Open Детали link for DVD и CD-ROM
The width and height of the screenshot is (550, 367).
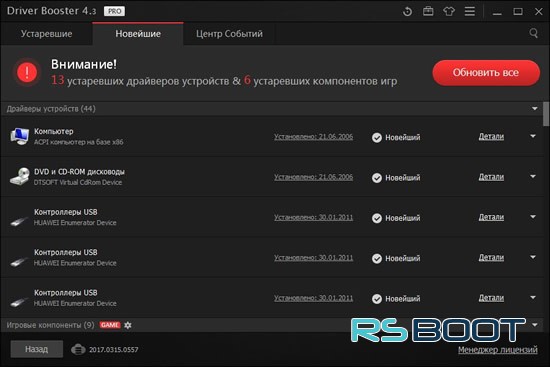pyautogui.click(x=491, y=177)
